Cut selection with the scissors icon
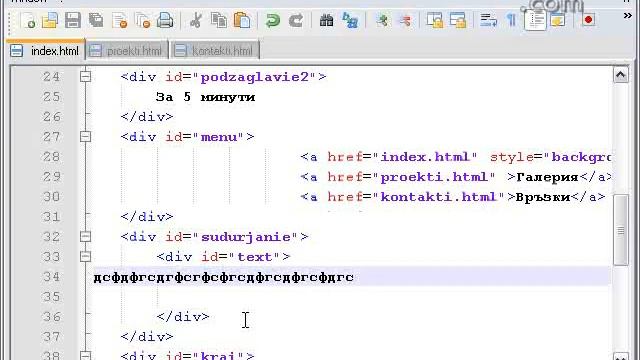Screen dimensions: 640x360 click(x=196, y=20)
